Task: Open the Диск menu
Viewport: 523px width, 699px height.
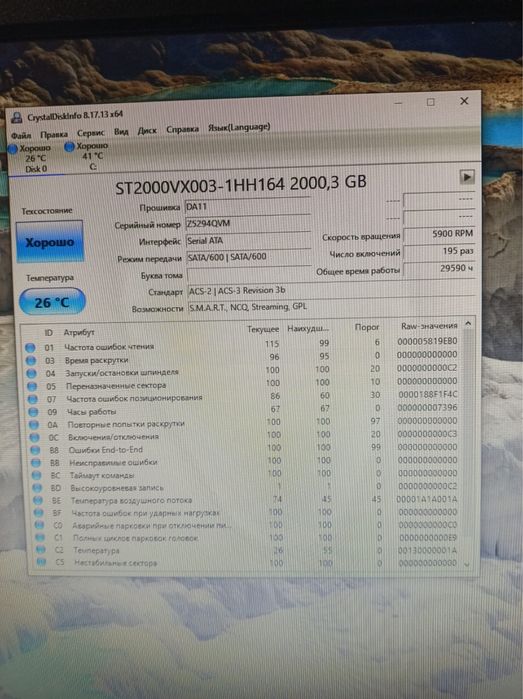Action: [x=147, y=131]
